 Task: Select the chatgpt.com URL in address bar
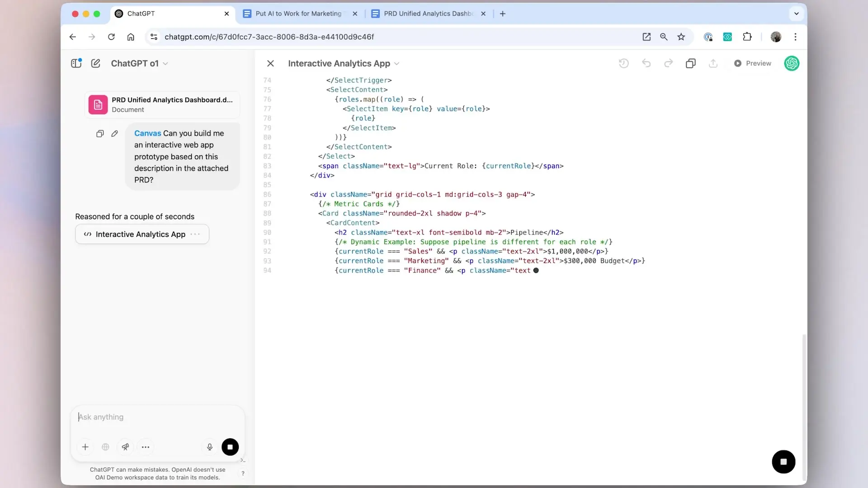(269, 37)
